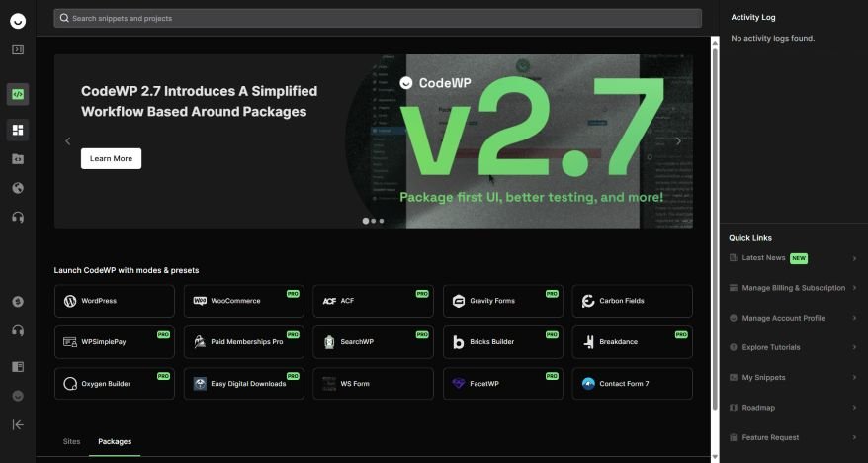This screenshot has height=463, width=868.
Task: Open the Explore Tutorials link
Action: [x=793, y=348]
